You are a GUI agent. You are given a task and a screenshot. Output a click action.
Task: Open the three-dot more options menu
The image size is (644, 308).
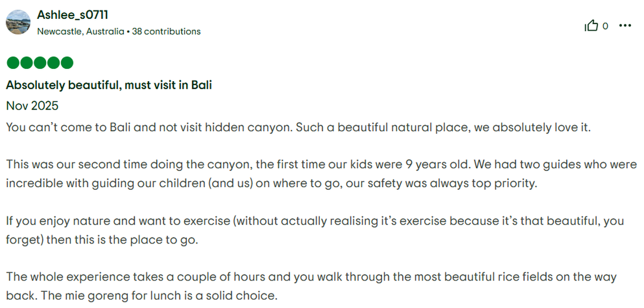pos(625,25)
